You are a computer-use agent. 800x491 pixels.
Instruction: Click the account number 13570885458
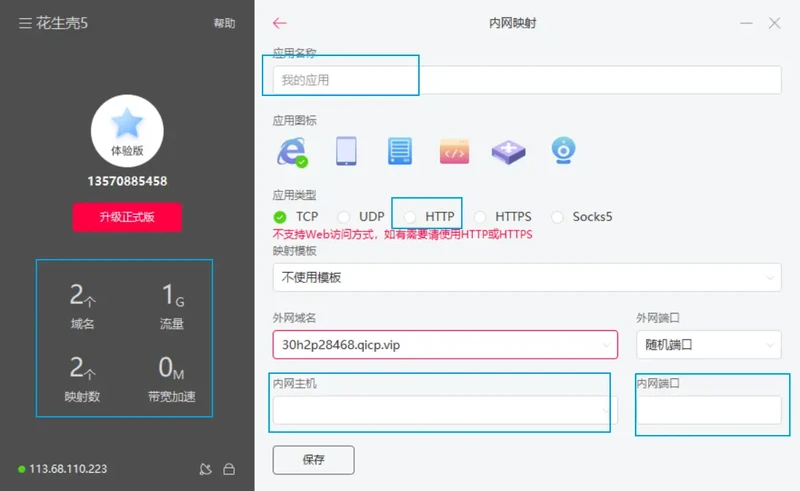coord(127,181)
